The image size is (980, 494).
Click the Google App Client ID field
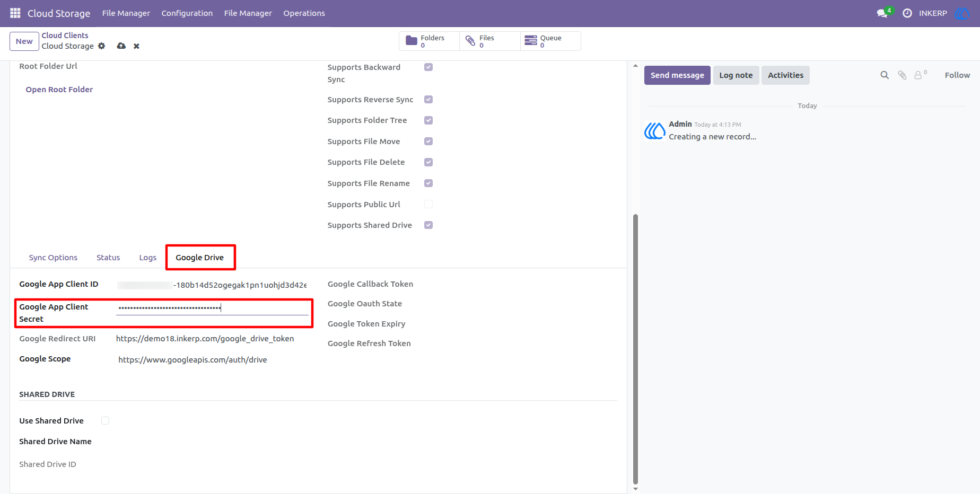[x=212, y=285]
